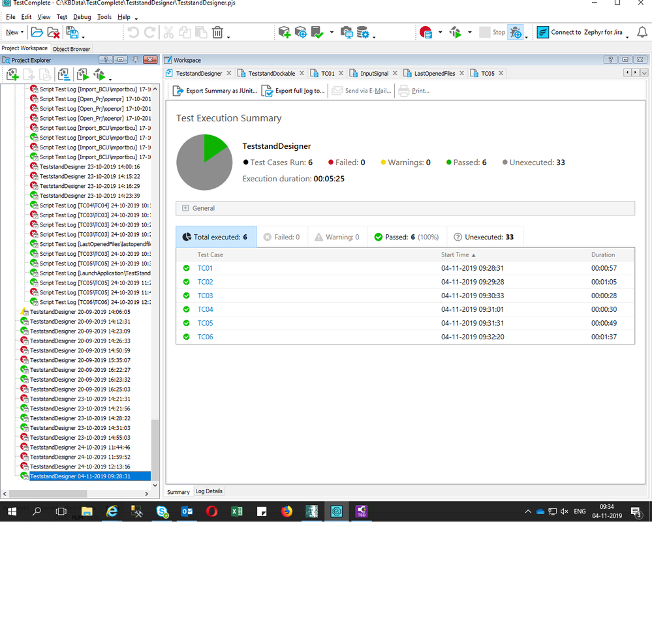Switch to the Object Browser tab
This screenshot has width=652, height=644.
point(71,49)
